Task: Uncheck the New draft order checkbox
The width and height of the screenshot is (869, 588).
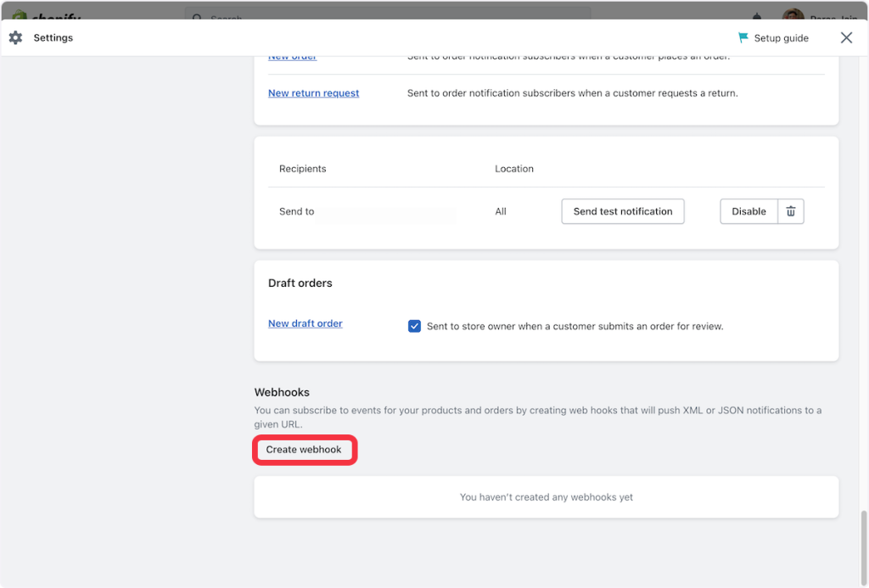Action: pyautogui.click(x=414, y=326)
